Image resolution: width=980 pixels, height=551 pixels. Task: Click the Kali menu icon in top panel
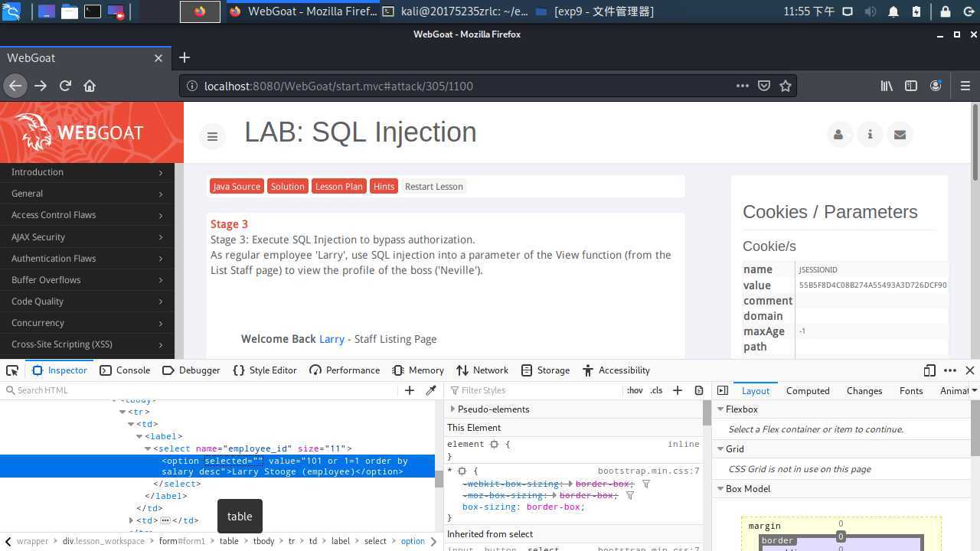pyautogui.click(x=11, y=11)
